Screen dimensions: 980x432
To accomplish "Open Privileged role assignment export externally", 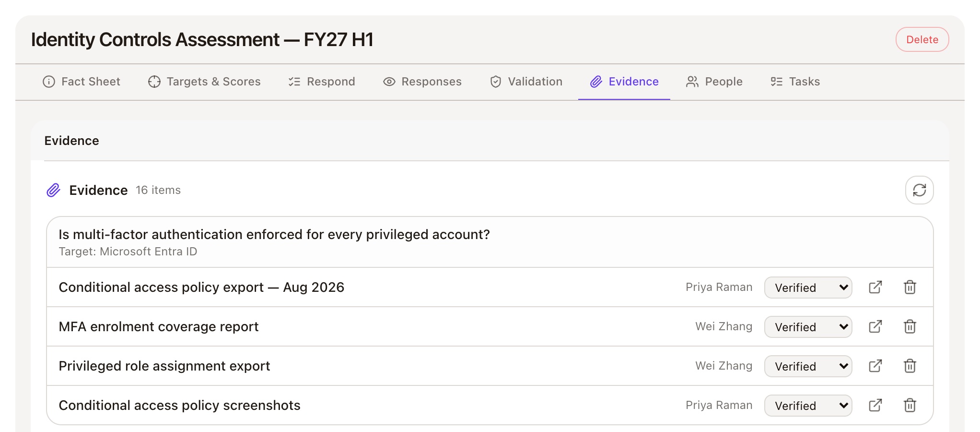I will [x=875, y=366].
